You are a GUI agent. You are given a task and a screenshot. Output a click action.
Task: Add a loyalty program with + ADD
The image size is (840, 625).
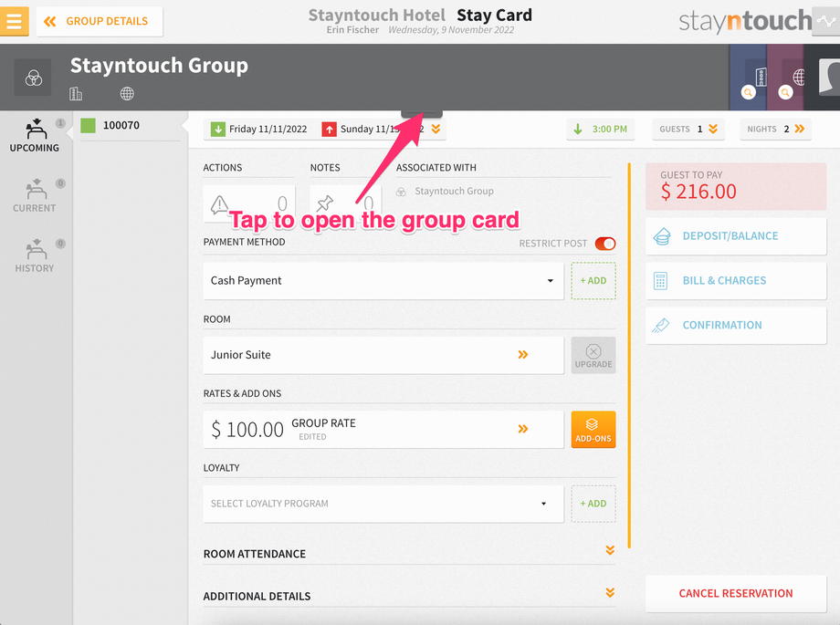coord(593,504)
